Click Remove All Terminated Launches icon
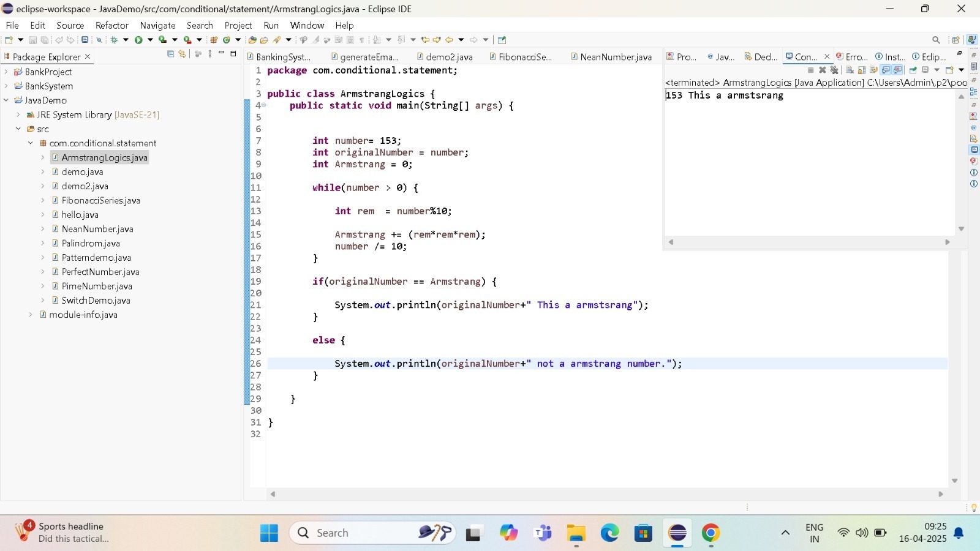This screenshot has width=980, height=551. pos(834,70)
